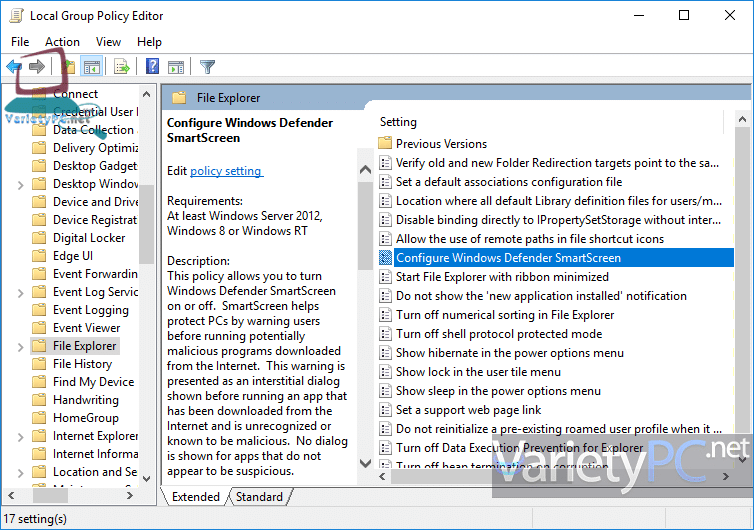Switch to the Extended tab
This screenshot has height=530, width=754.
click(x=196, y=497)
